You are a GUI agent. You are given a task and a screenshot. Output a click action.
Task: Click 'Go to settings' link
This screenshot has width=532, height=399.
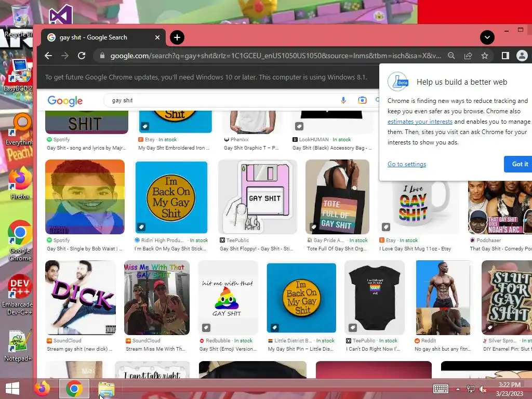pyautogui.click(x=407, y=164)
